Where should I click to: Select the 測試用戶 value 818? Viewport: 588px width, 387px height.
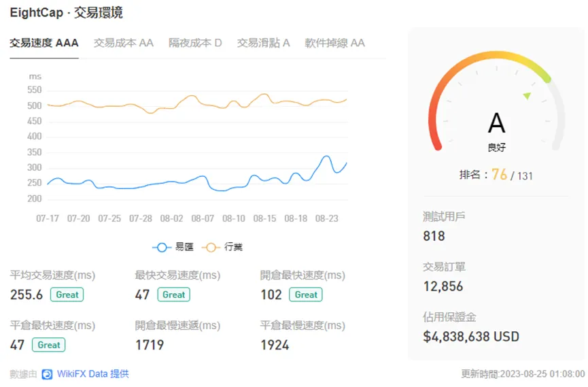(x=434, y=236)
